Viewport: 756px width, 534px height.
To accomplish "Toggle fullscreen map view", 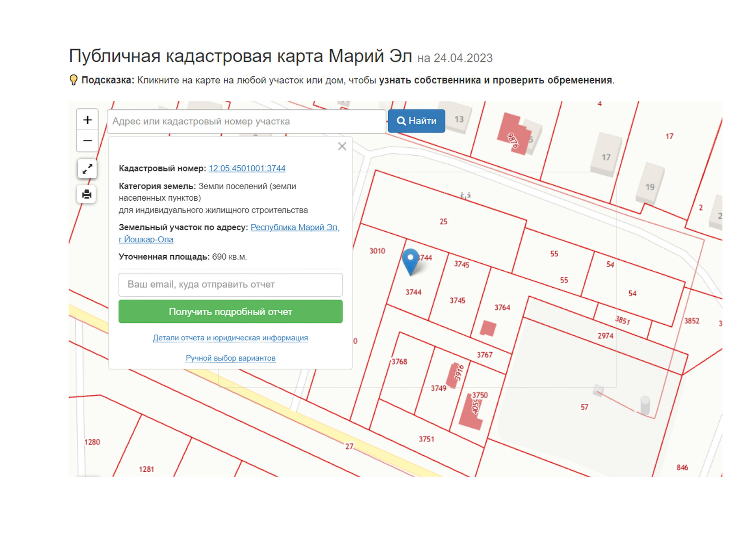I will [87, 169].
